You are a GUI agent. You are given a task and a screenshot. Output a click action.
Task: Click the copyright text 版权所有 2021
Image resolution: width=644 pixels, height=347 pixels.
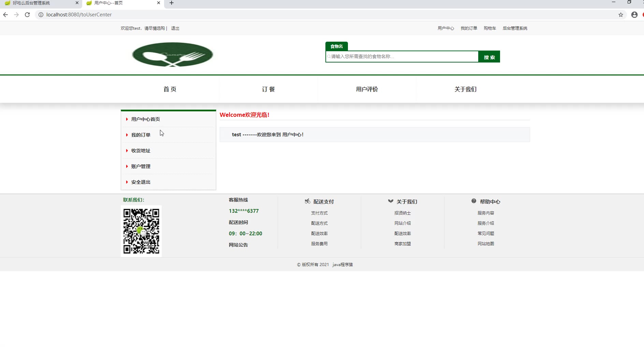coord(313,265)
